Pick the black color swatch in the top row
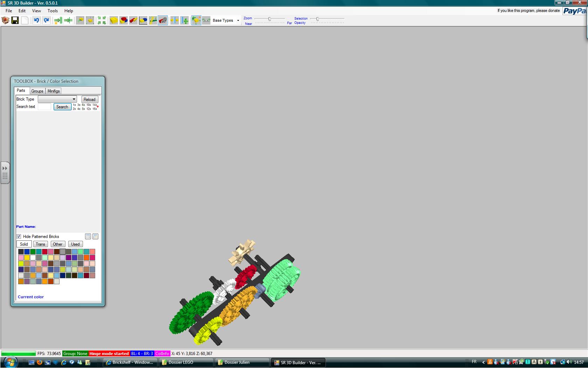 coord(21,252)
